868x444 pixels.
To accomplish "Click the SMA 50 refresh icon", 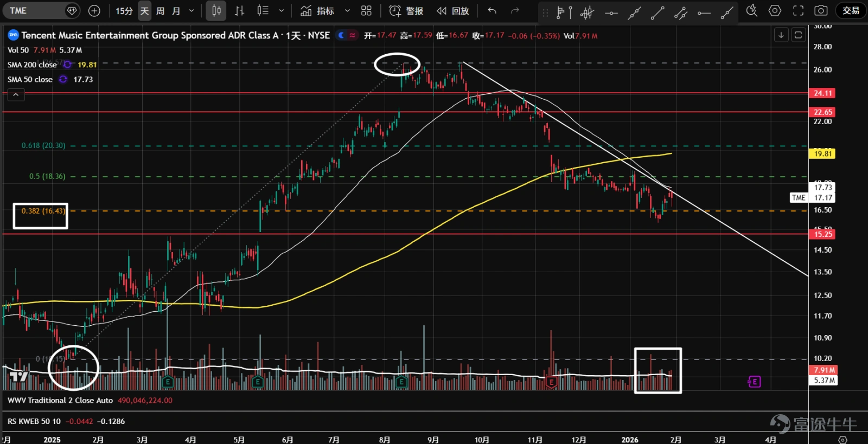I will click(x=63, y=79).
